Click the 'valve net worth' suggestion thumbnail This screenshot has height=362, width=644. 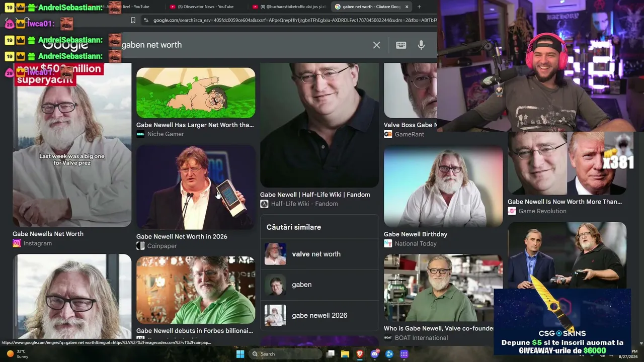(x=275, y=254)
